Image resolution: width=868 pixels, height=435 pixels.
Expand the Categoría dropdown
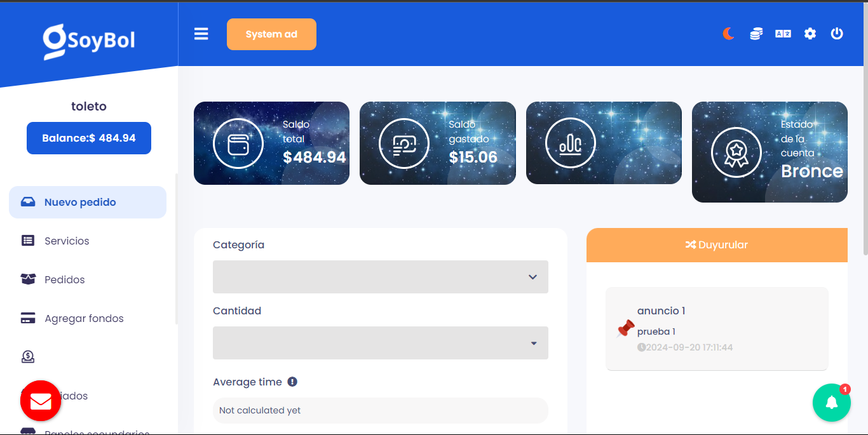pos(380,277)
